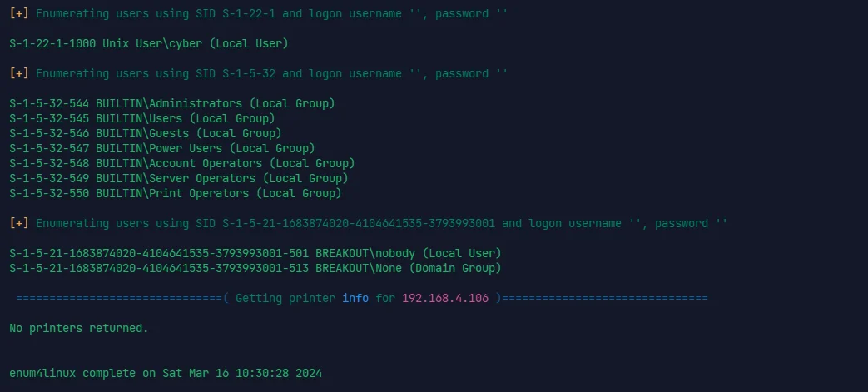This screenshot has width=868, height=392.
Task: Click the BREAKOUT\None domain group line
Action: (x=255, y=268)
